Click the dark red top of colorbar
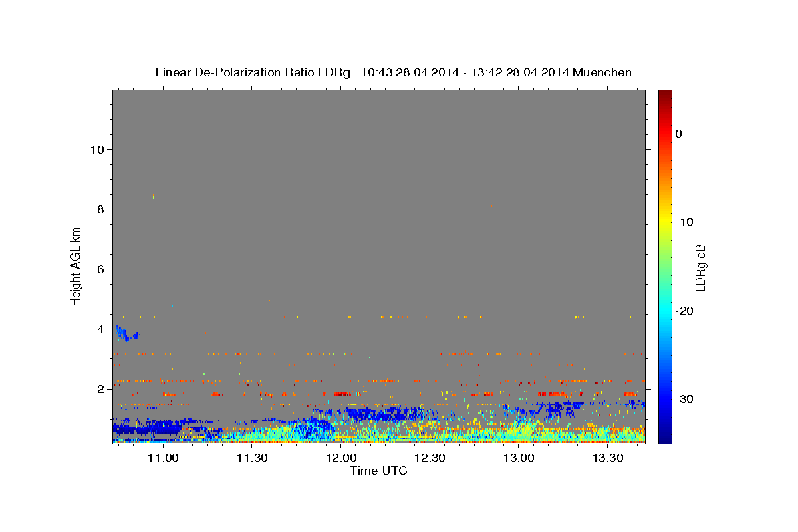This screenshot has width=798, height=532. click(665, 95)
